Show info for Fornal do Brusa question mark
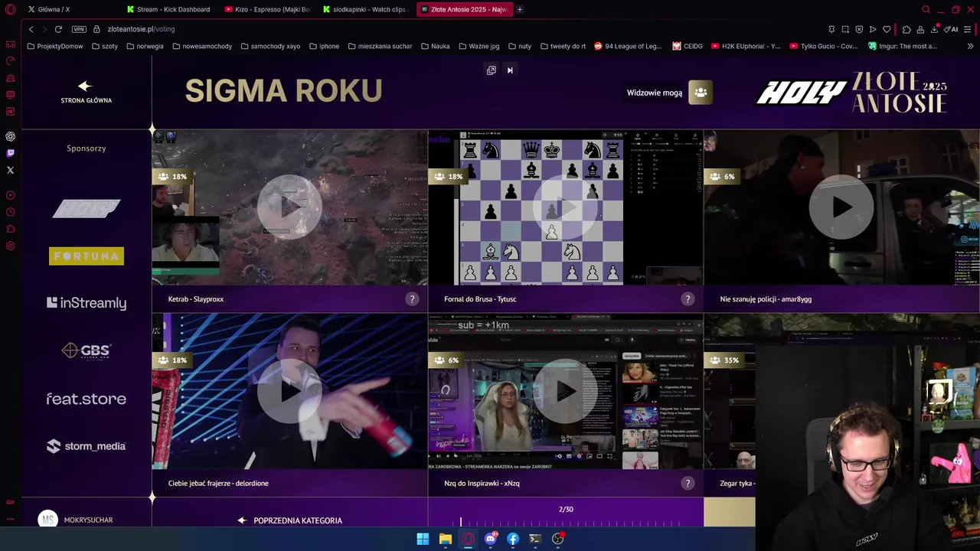980x551 pixels. click(x=688, y=299)
